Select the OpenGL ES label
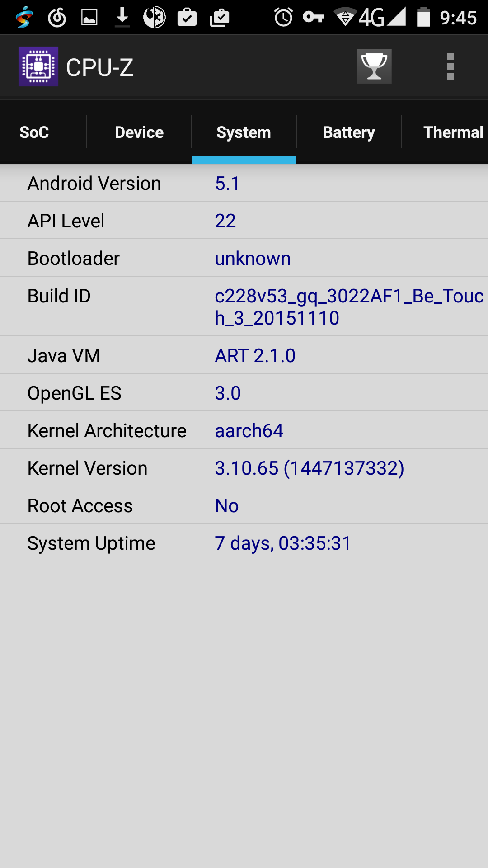The height and width of the screenshot is (868, 488). 75,393
